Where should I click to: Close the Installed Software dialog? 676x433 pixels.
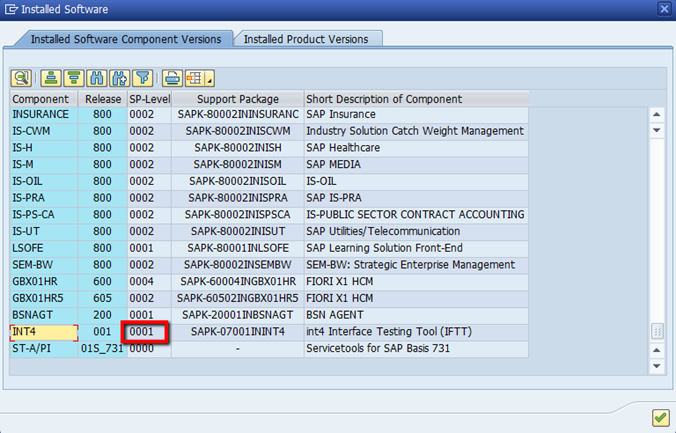click(x=664, y=9)
